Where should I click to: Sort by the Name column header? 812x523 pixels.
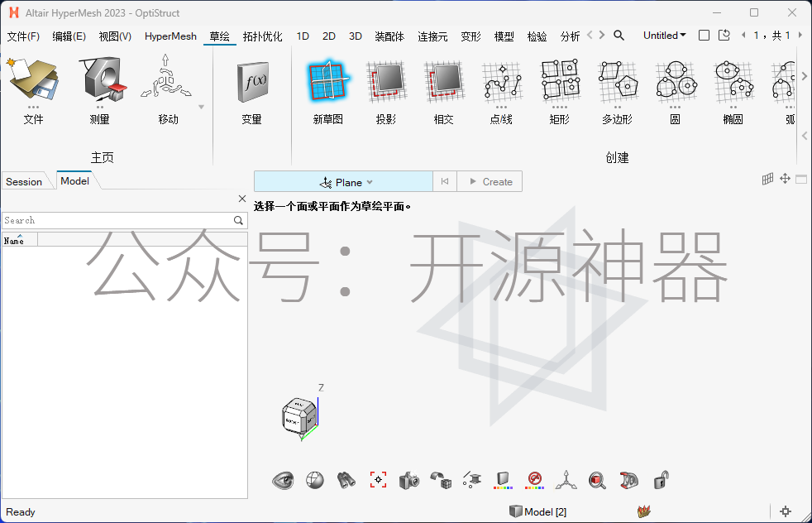coord(20,239)
